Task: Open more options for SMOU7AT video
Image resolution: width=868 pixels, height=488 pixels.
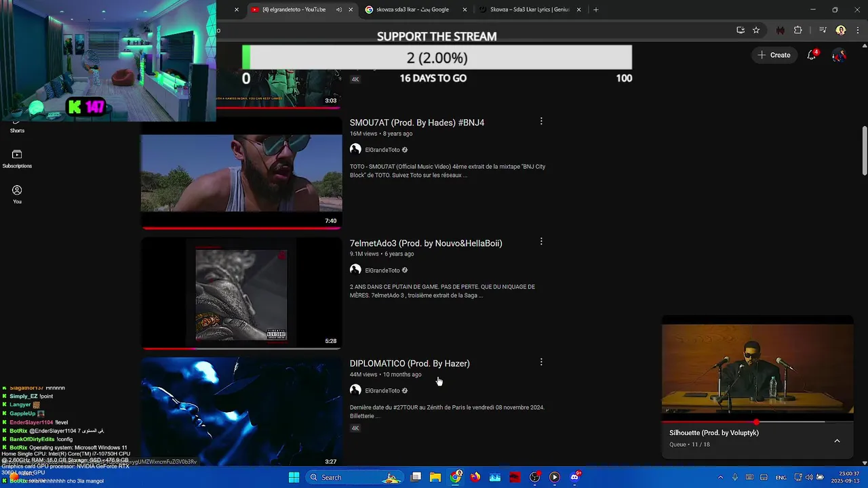Action: [x=541, y=121]
